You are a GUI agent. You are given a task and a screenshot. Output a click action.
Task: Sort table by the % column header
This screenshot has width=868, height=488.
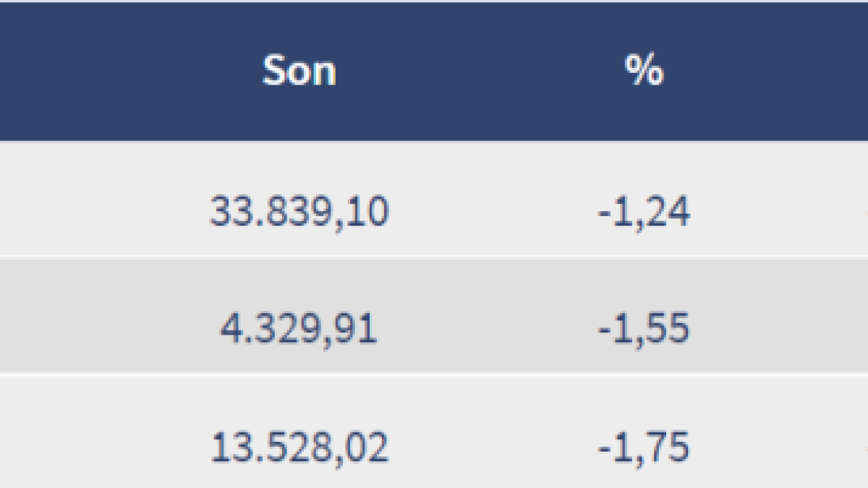(644, 72)
